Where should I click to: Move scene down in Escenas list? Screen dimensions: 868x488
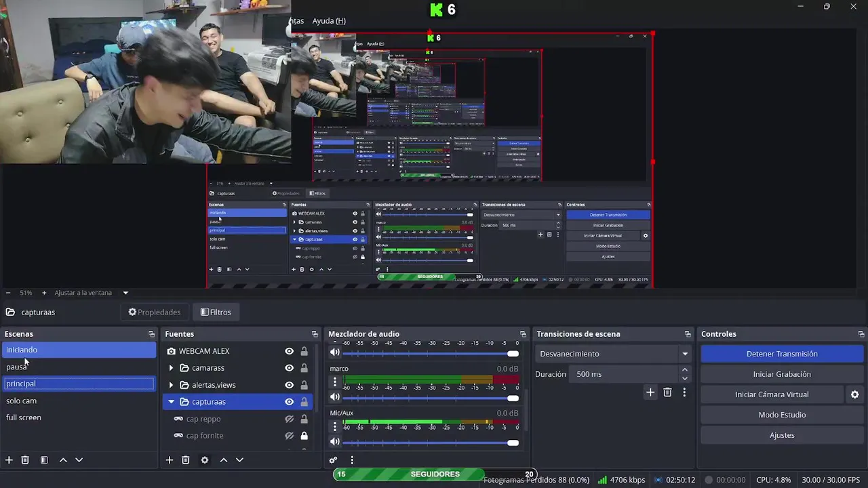[79, 460]
